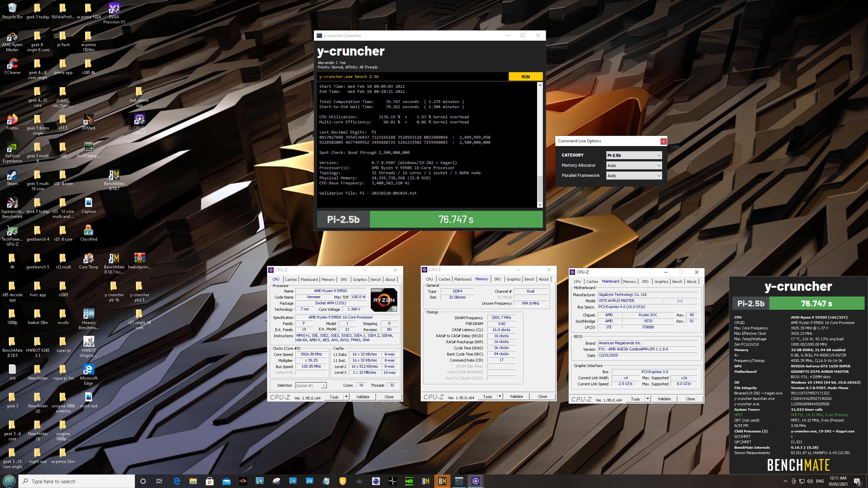
Task: Open the 'night raid' image file icon
Action: click(x=88, y=400)
